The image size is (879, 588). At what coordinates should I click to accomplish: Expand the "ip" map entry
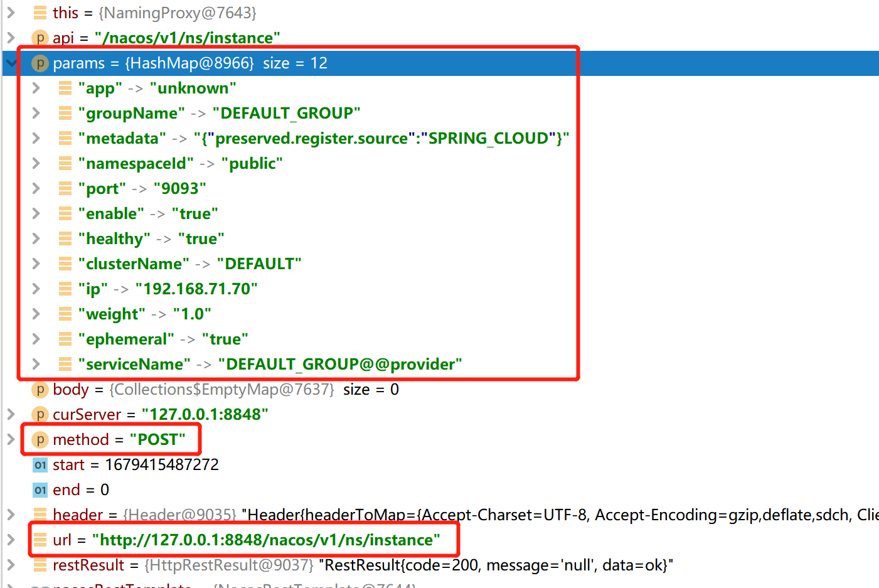click(x=36, y=289)
